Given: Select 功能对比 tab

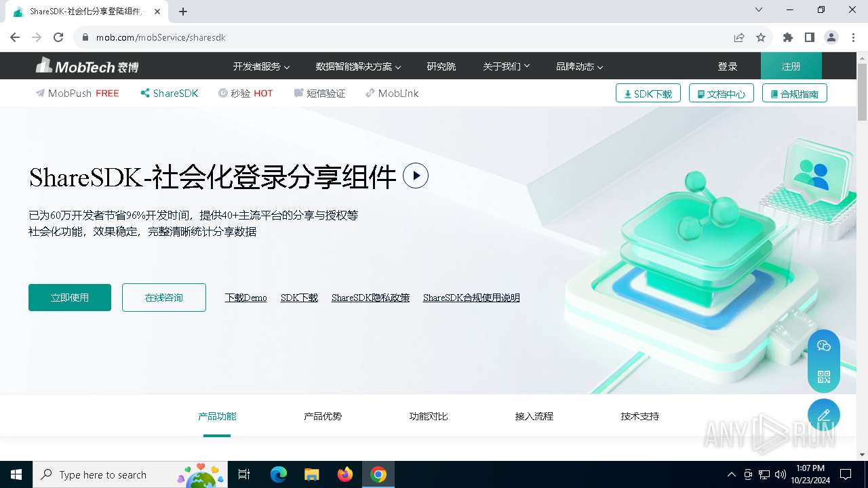Looking at the screenshot, I should [x=429, y=416].
